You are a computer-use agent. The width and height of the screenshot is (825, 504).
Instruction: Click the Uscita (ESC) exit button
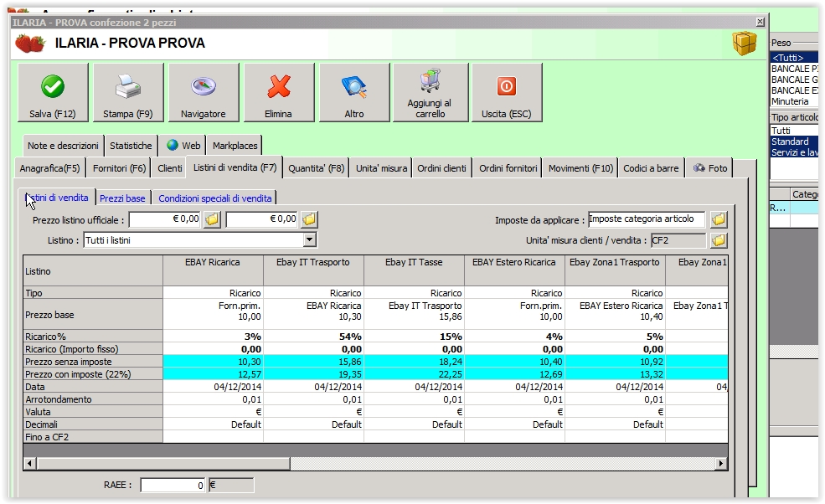click(506, 92)
